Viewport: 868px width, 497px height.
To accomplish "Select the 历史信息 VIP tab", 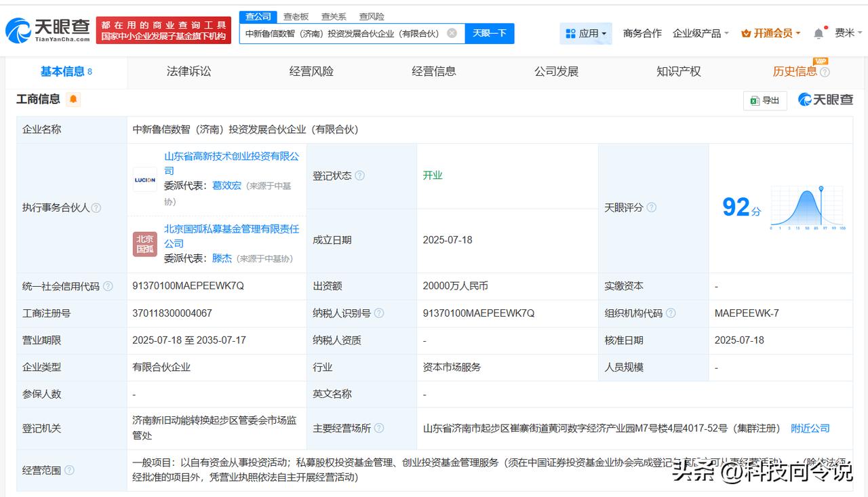I will 795,72.
